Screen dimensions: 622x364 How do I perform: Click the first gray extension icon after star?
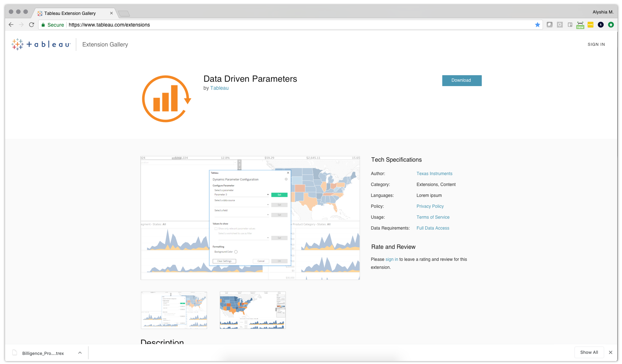pyautogui.click(x=550, y=25)
